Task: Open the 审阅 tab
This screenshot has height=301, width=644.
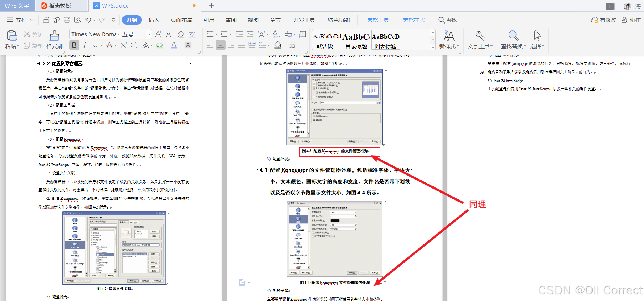Action: pyautogui.click(x=231, y=20)
